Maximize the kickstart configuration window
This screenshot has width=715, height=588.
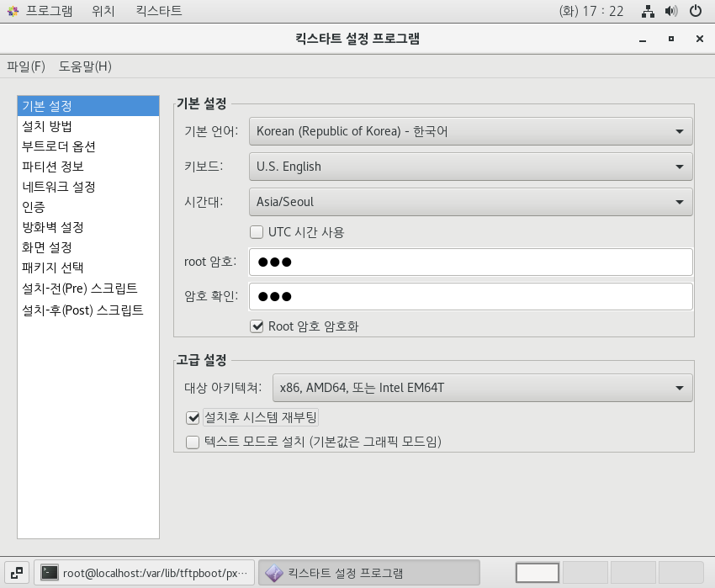[670, 39]
